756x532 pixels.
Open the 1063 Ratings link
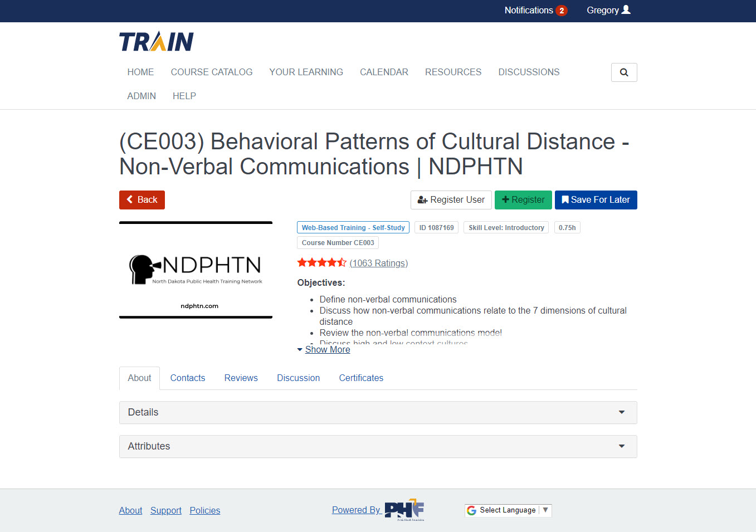click(379, 263)
